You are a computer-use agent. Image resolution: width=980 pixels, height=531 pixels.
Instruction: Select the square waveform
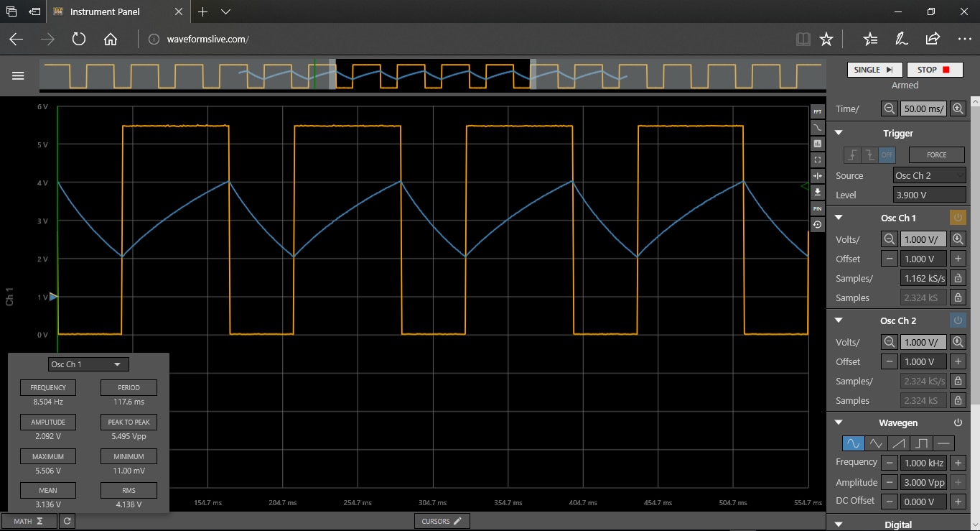click(921, 443)
